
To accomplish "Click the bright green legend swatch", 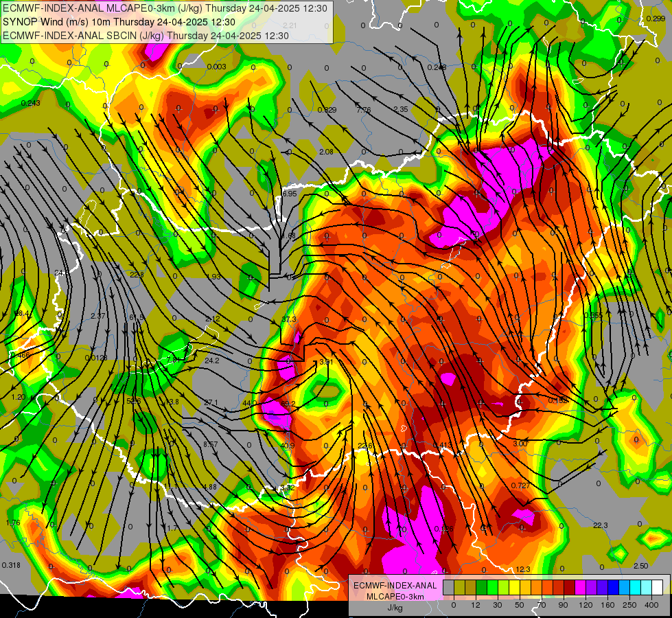I will click(493, 587).
